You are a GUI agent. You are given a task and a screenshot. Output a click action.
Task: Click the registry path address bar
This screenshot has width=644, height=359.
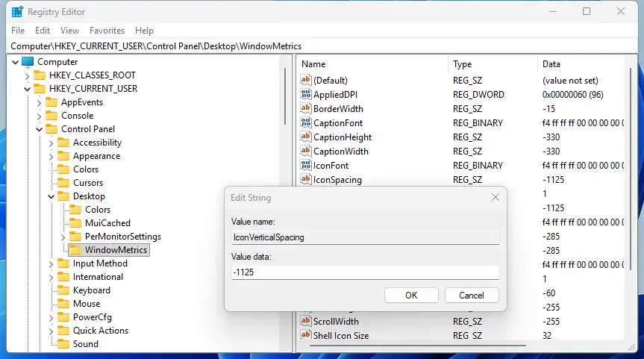click(322, 46)
